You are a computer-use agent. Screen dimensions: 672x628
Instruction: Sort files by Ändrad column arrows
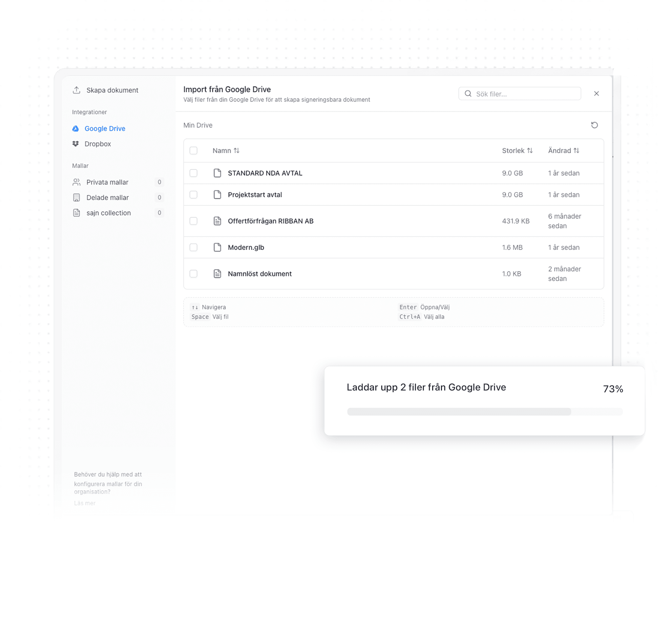click(576, 150)
